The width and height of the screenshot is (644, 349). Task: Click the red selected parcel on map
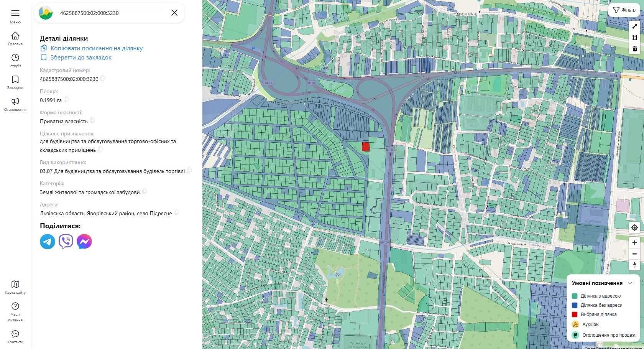tap(366, 147)
